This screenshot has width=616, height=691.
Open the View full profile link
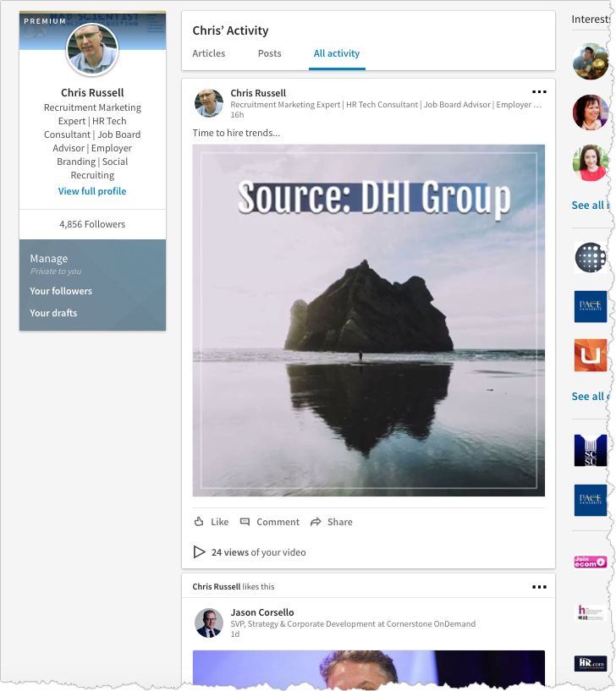click(x=92, y=191)
